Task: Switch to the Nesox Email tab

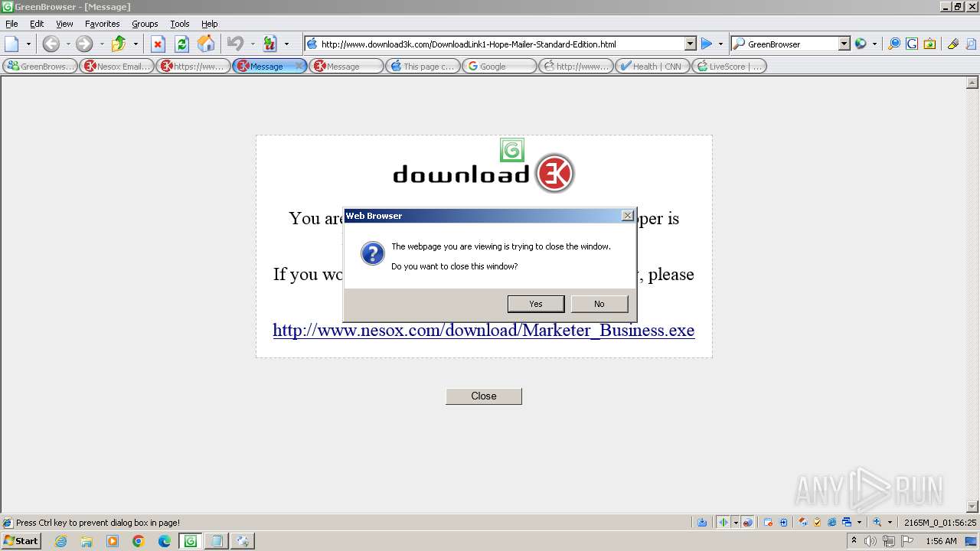Action: tap(117, 67)
